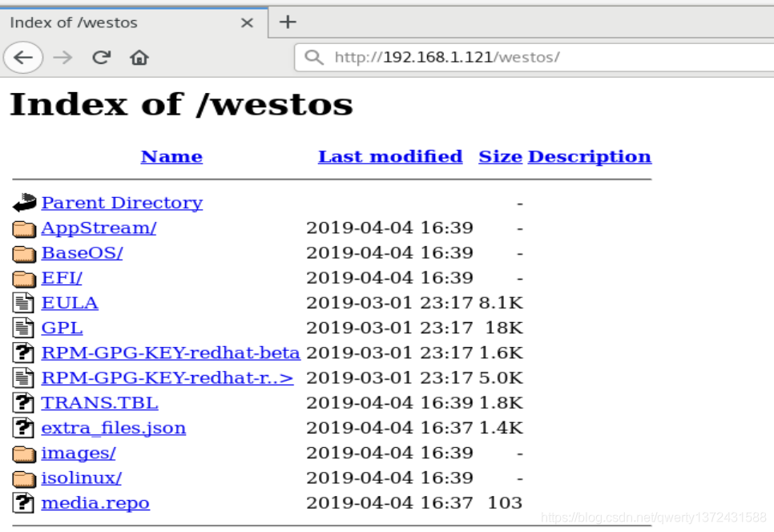
Task: Click the unknown-file icon beside media.repo
Action: (22, 503)
